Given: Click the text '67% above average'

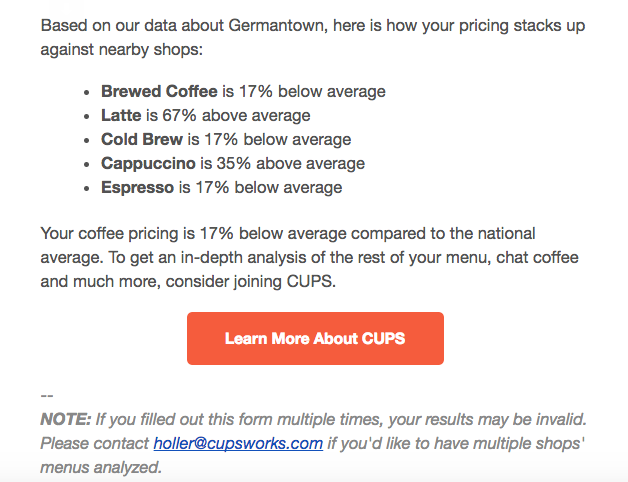Looking at the screenshot, I should (x=236, y=115).
